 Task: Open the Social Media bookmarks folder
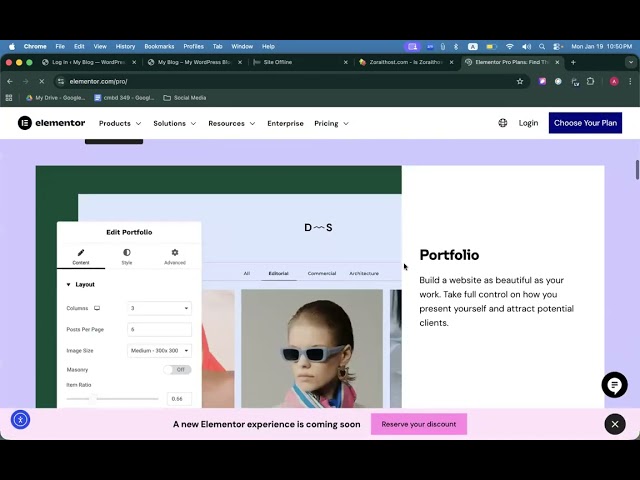[x=185, y=98]
